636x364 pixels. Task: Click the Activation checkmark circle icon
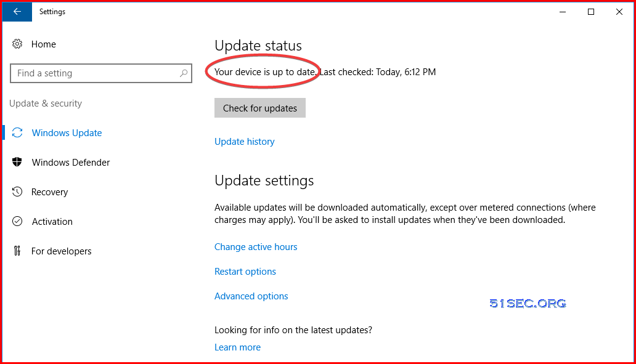pyautogui.click(x=17, y=221)
